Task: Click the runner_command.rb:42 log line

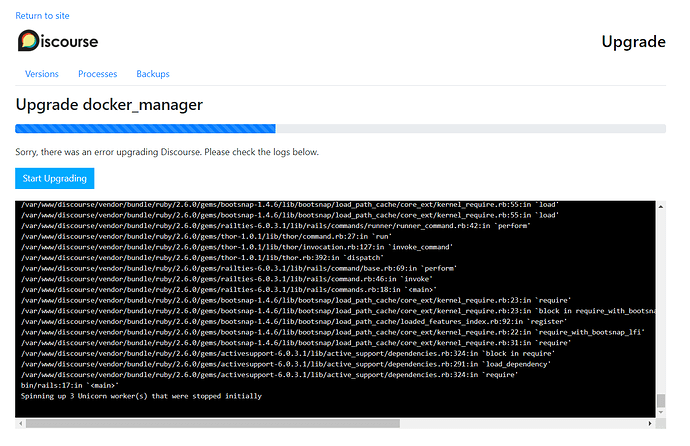Action: click(276, 226)
